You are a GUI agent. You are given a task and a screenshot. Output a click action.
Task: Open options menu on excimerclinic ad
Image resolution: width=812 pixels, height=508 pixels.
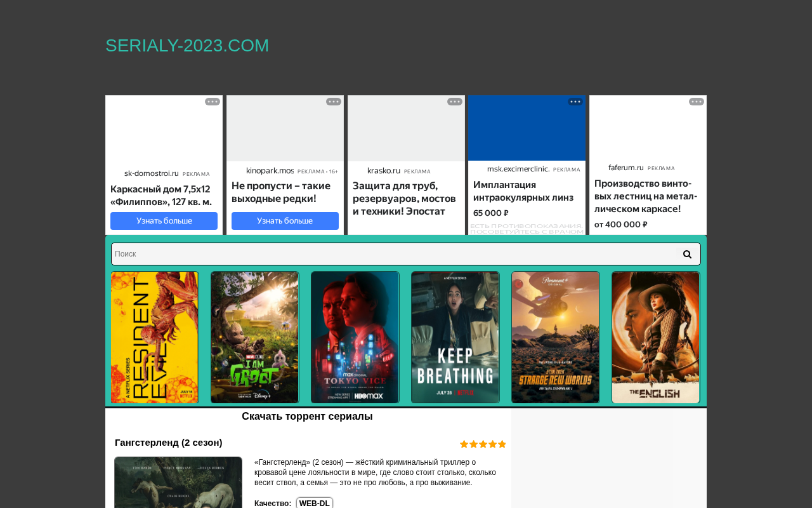click(x=575, y=102)
